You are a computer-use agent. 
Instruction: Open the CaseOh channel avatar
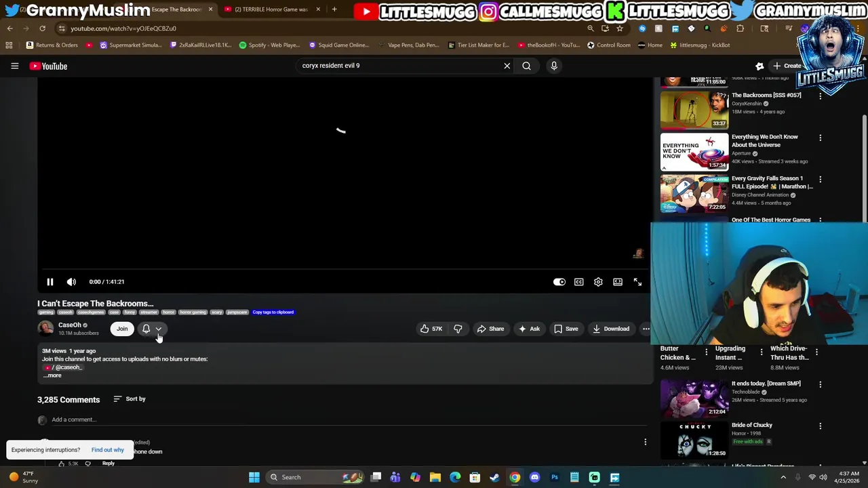tap(45, 329)
